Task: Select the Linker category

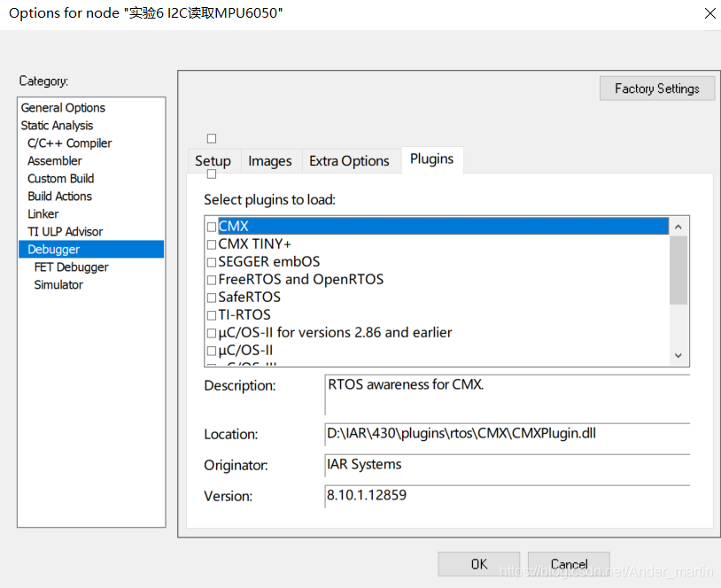Action: 43,213
